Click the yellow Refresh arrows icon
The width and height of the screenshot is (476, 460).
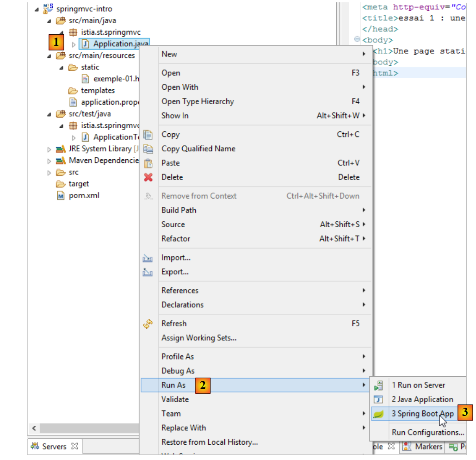(148, 324)
